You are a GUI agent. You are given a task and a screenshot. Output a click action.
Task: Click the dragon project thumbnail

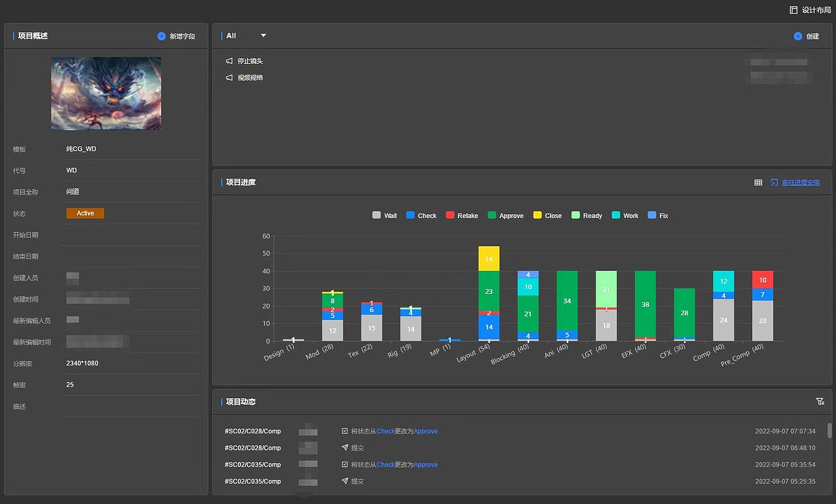106,93
